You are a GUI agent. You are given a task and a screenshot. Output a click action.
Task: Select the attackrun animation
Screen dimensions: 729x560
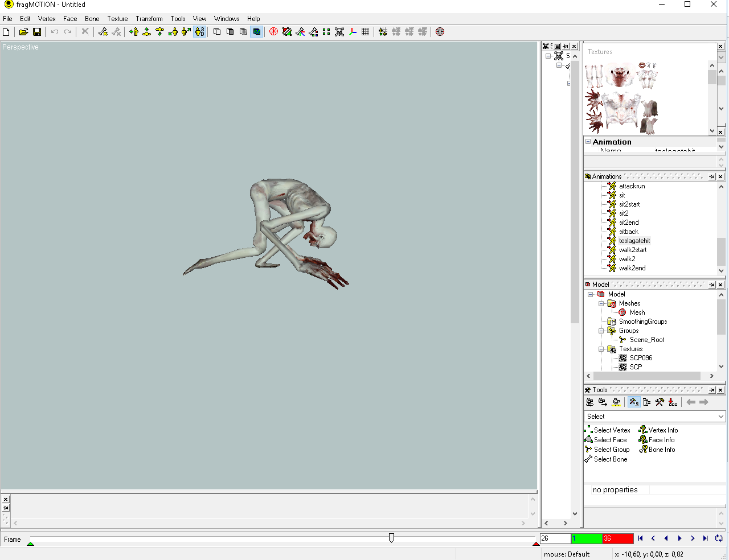click(632, 186)
